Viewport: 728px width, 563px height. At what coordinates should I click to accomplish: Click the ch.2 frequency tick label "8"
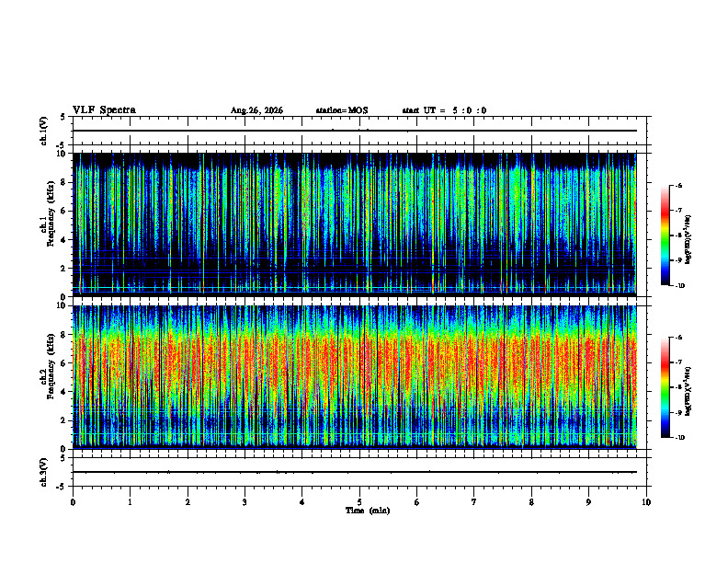coord(63,335)
